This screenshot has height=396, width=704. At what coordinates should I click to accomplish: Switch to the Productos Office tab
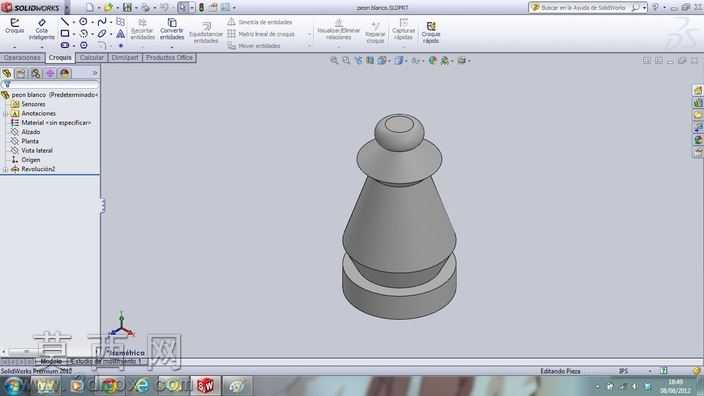(x=169, y=57)
